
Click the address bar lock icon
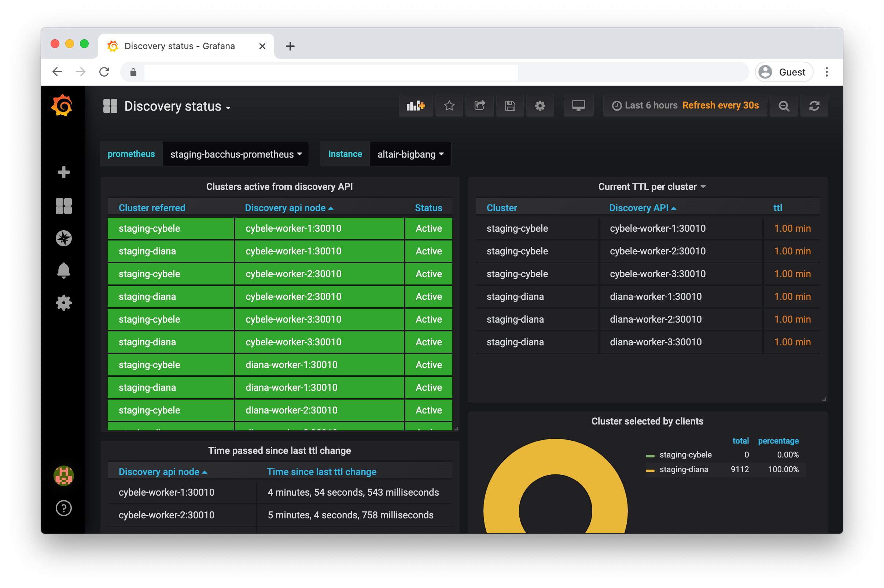(x=133, y=72)
